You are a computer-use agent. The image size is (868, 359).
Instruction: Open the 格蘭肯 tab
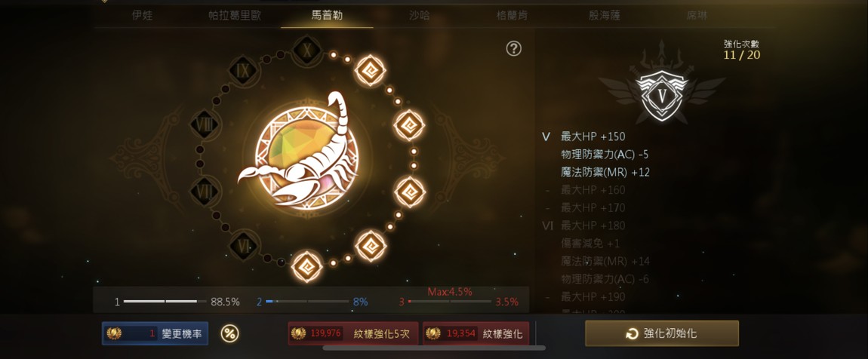click(x=512, y=16)
